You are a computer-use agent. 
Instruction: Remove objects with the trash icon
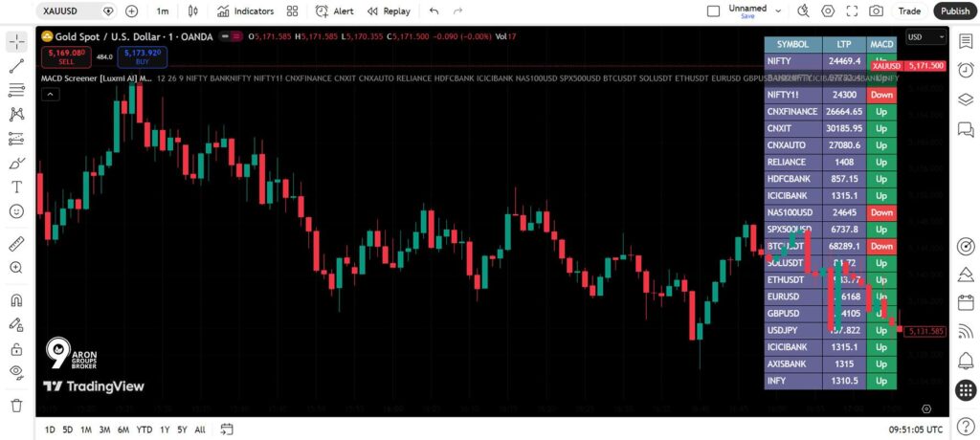pyautogui.click(x=17, y=405)
